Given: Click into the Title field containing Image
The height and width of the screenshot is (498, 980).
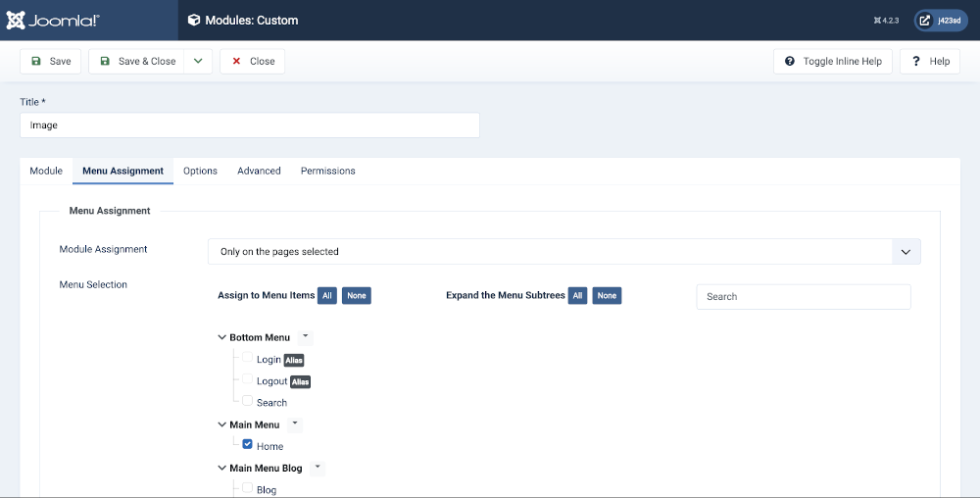Looking at the screenshot, I should pyautogui.click(x=250, y=124).
